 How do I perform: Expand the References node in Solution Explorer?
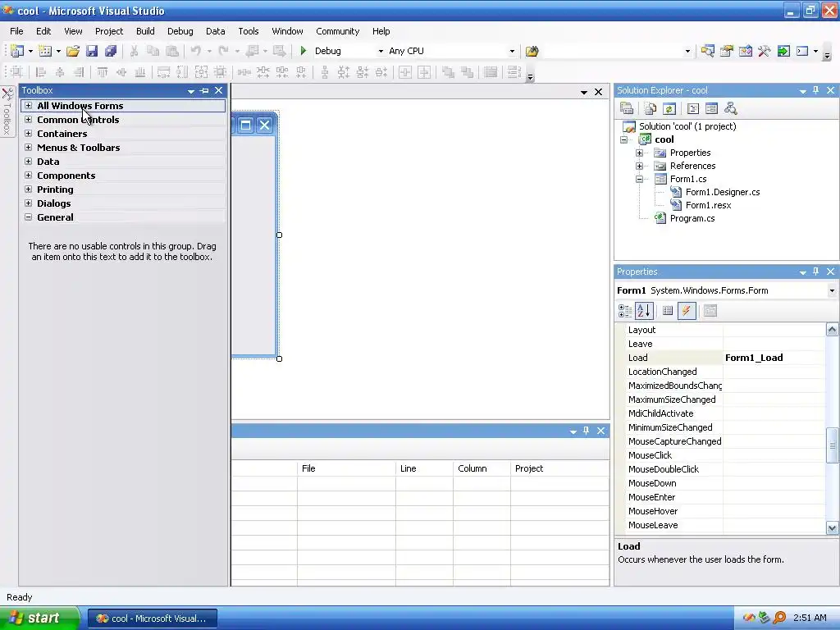click(639, 166)
